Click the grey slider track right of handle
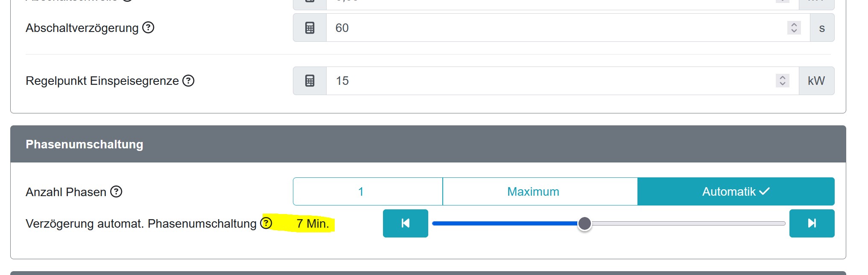Image resolution: width=868 pixels, height=275 pixels. [x=688, y=223]
